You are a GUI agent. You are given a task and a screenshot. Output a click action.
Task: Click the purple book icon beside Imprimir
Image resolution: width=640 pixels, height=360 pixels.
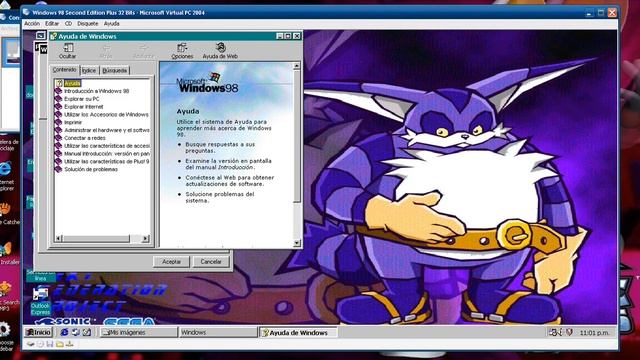pos(58,122)
